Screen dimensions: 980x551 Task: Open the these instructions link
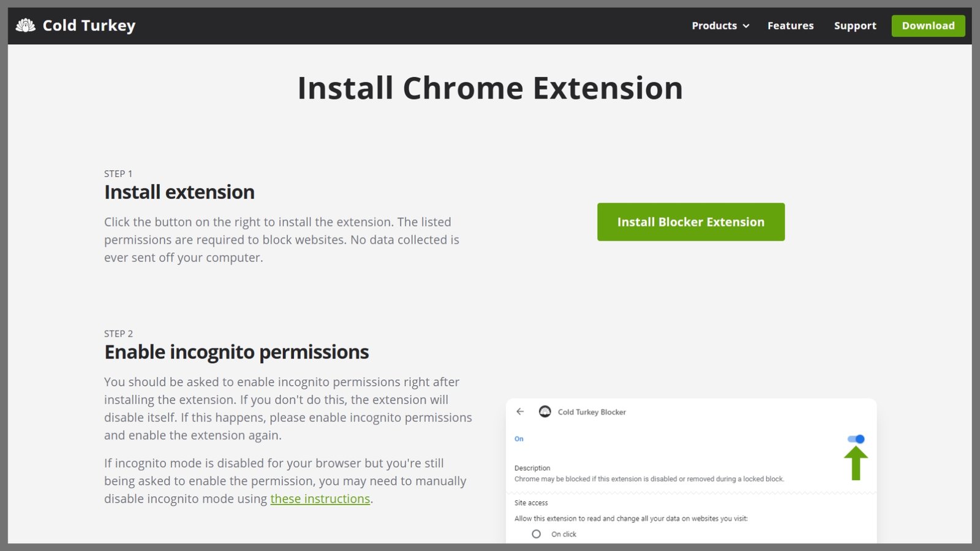coord(320,499)
